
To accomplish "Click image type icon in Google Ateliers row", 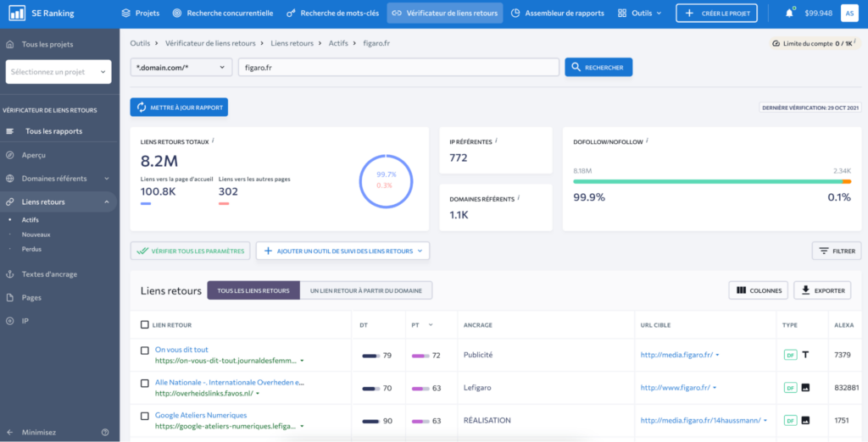I will tap(805, 421).
